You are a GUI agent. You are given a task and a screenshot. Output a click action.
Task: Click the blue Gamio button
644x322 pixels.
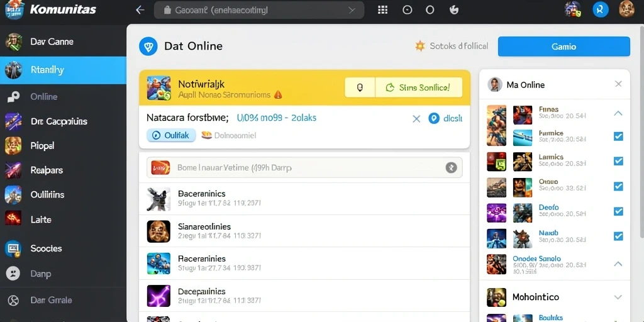pyautogui.click(x=564, y=47)
